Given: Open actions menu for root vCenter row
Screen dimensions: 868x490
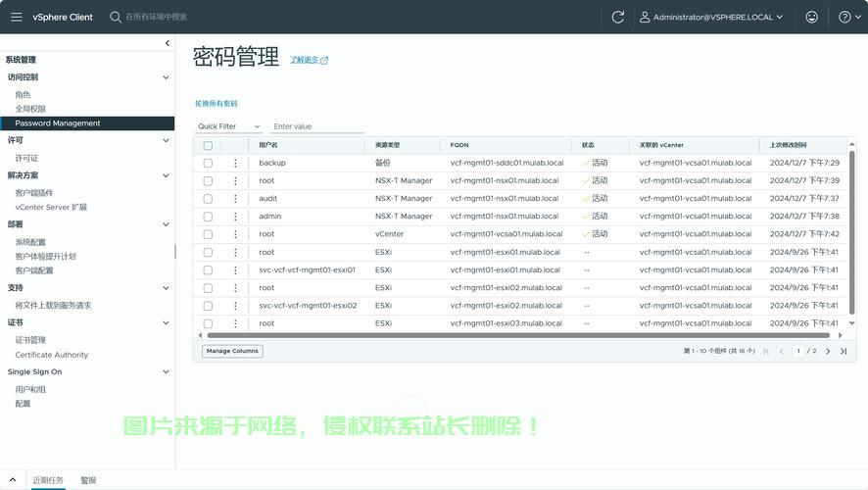Looking at the screenshot, I should click(235, 234).
